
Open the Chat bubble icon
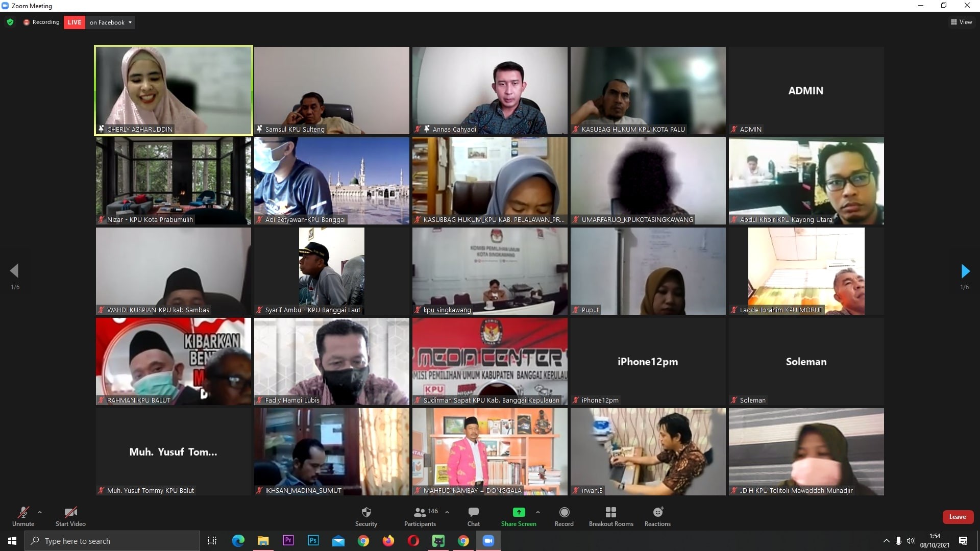tap(473, 512)
